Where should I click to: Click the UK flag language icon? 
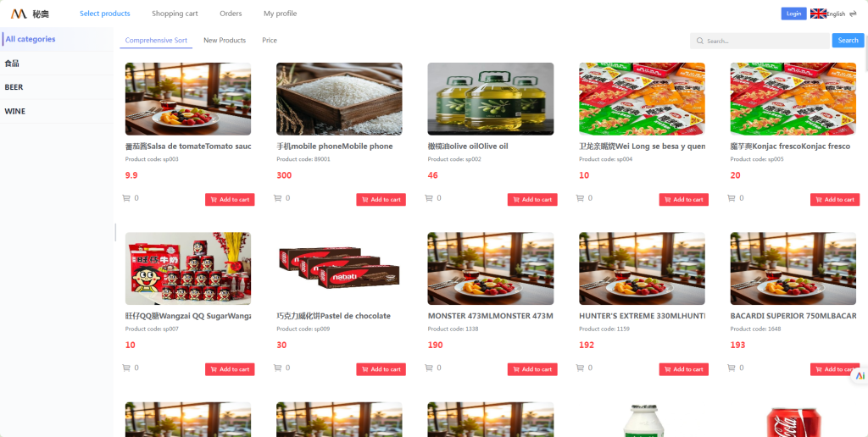click(x=818, y=14)
